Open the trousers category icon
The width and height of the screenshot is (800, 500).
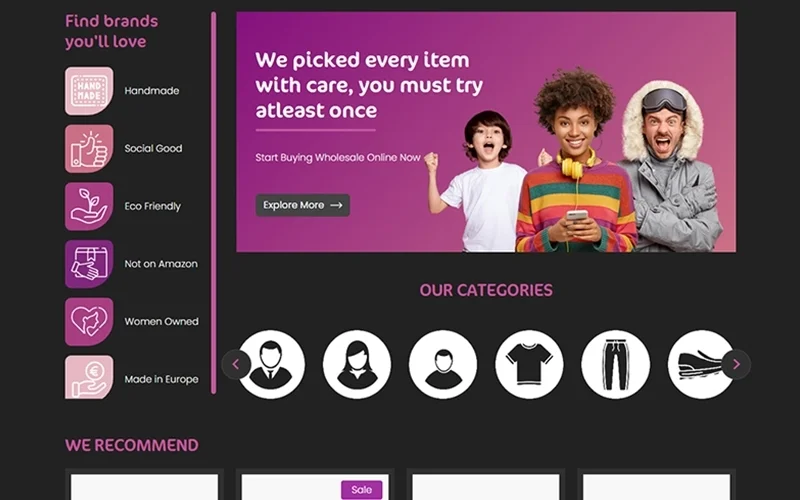(616, 364)
